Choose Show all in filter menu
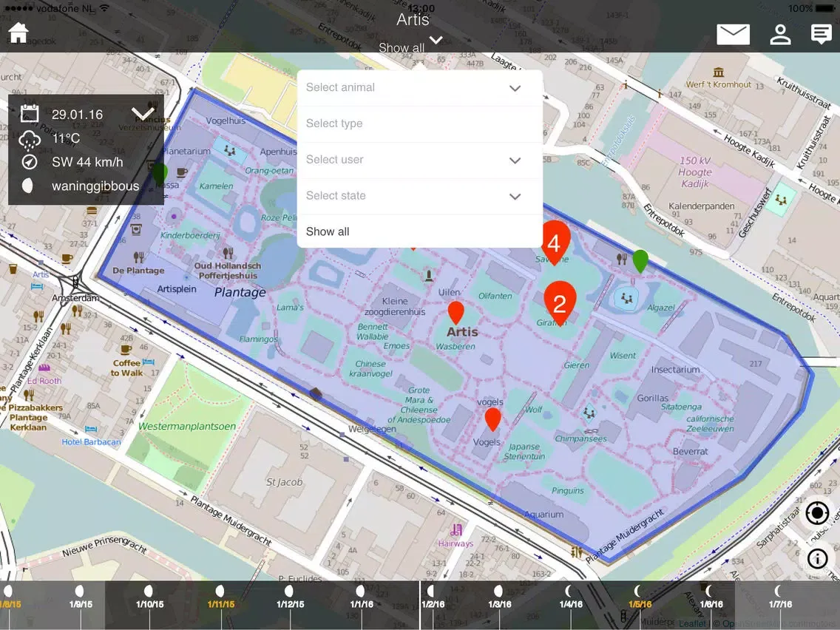 point(419,231)
